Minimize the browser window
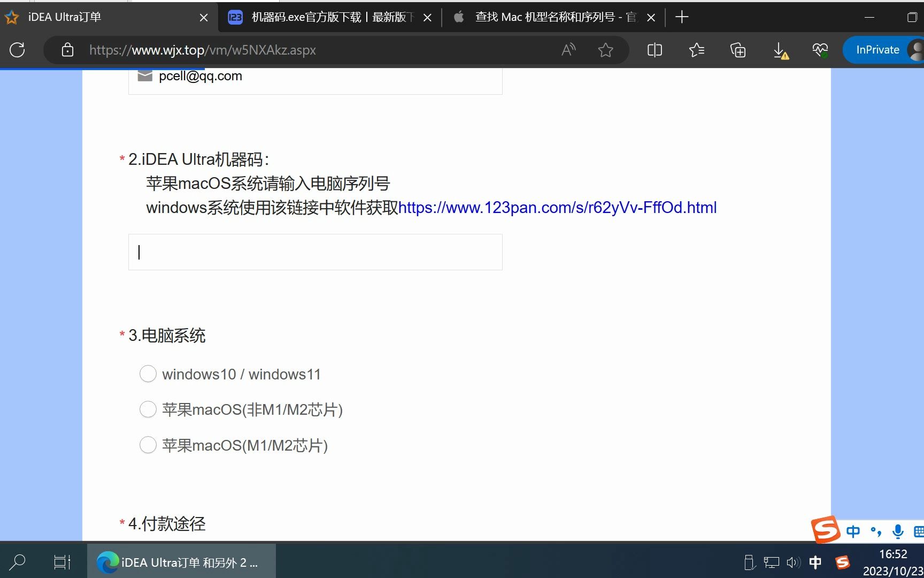 (x=869, y=17)
